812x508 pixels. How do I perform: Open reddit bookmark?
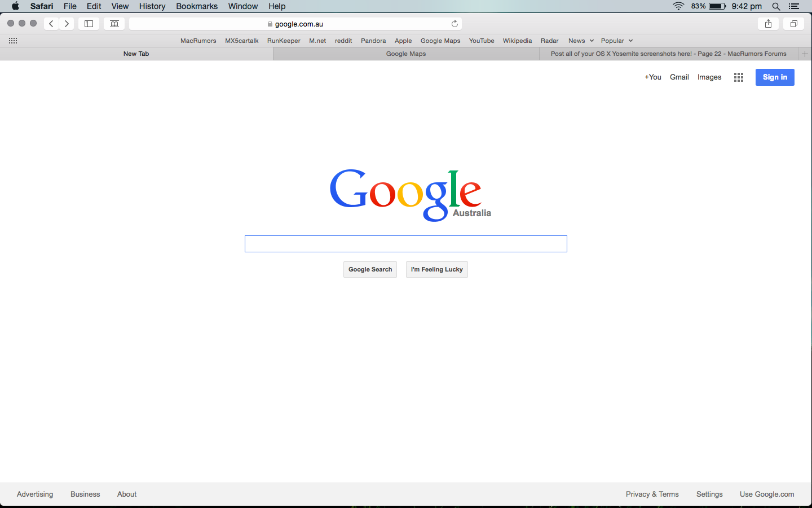343,41
